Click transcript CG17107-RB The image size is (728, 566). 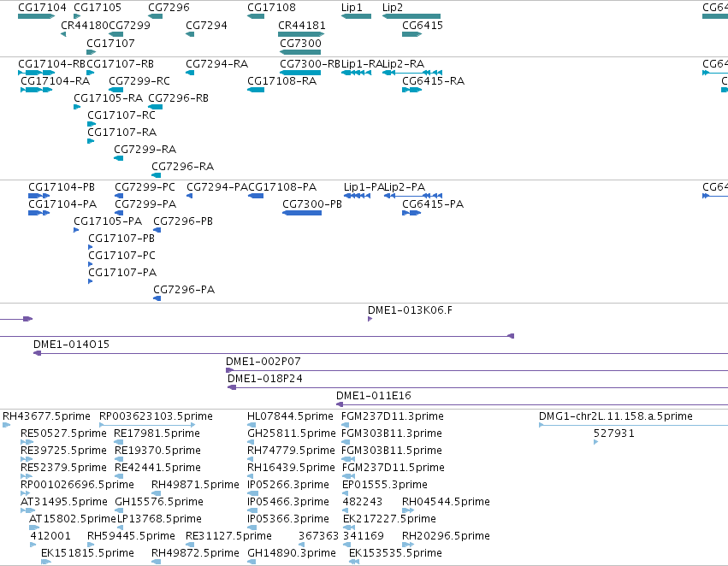tap(91, 73)
